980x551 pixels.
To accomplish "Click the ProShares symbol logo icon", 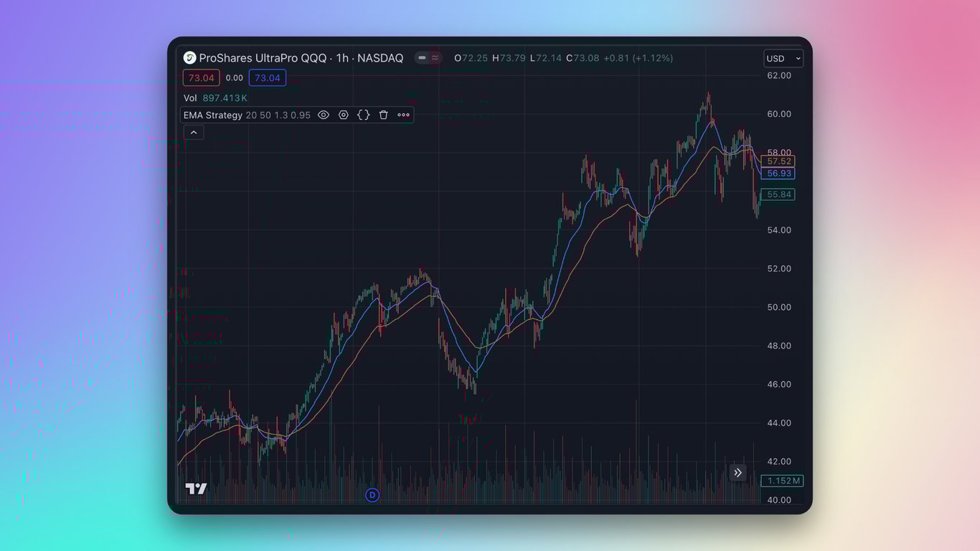I will click(190, 58).
